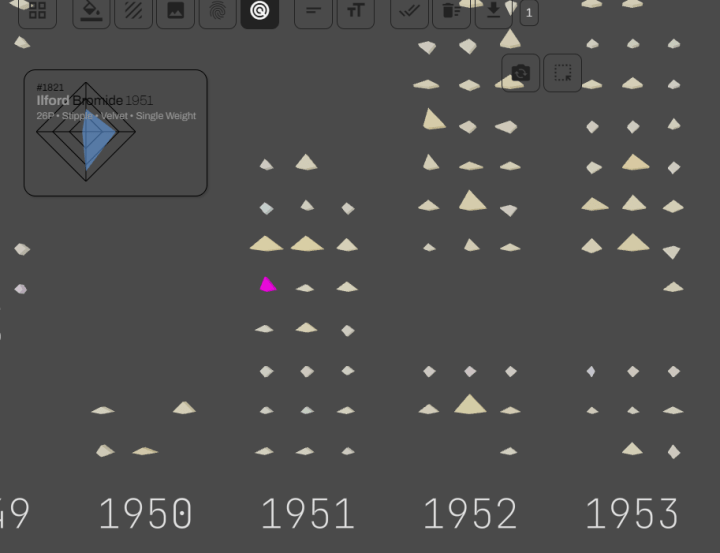
Task: Clear selection with trash list icon
Action: coord(451,11)
